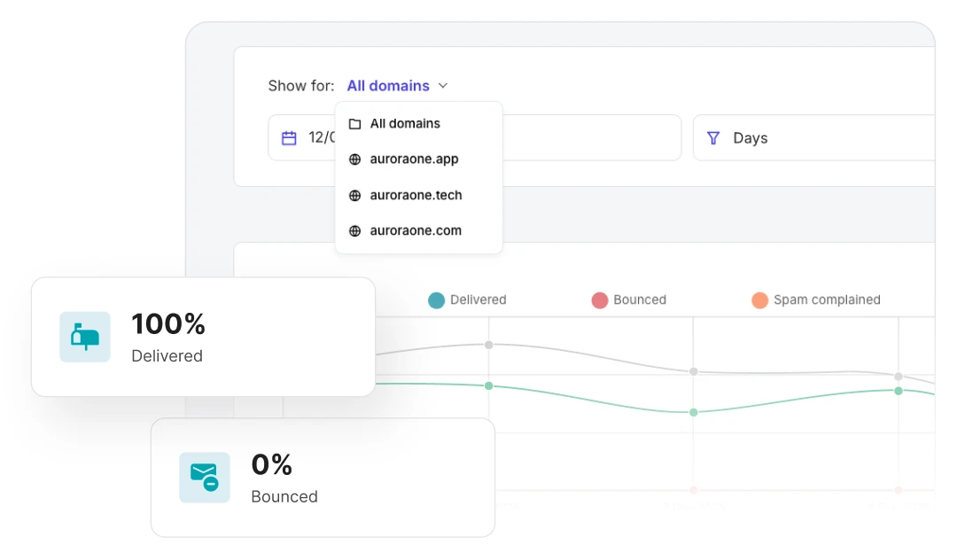Image resolution: width=957 pixels, height=560 pixels.
Task: Click globe icon beside auroraone.tech
Action: coord(354,195)
